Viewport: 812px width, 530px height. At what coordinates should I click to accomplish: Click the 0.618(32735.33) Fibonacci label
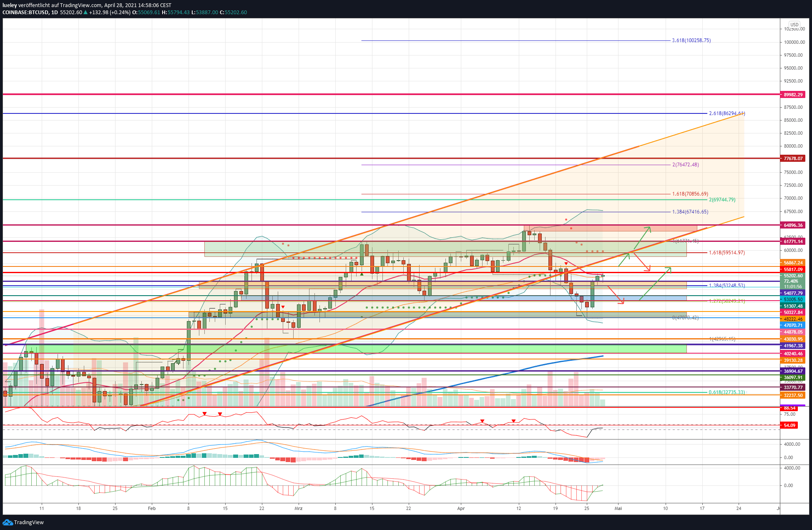coord(727,392)
